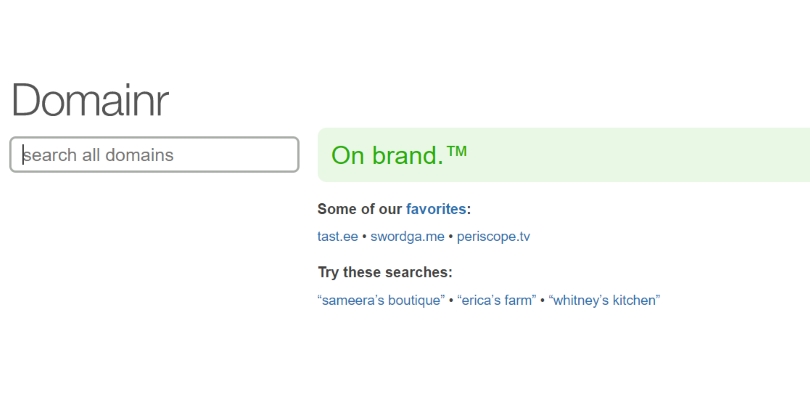Screen dimensions: 810x400
Task: Focus the search all domains field
Action: point(154,155)
